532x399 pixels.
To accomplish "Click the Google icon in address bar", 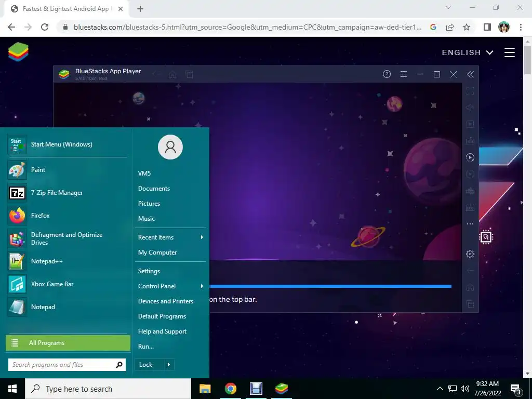I will click(433, 27).
